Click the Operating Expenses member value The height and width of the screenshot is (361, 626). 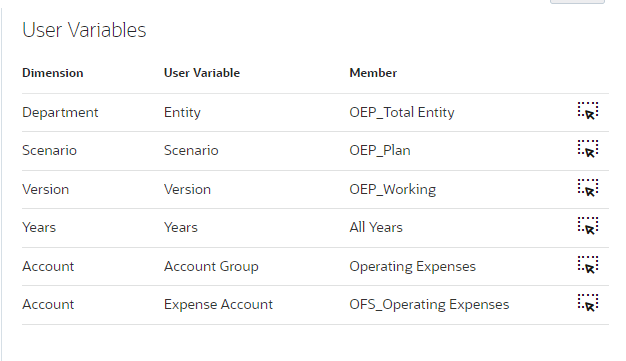tap(412, 266)
